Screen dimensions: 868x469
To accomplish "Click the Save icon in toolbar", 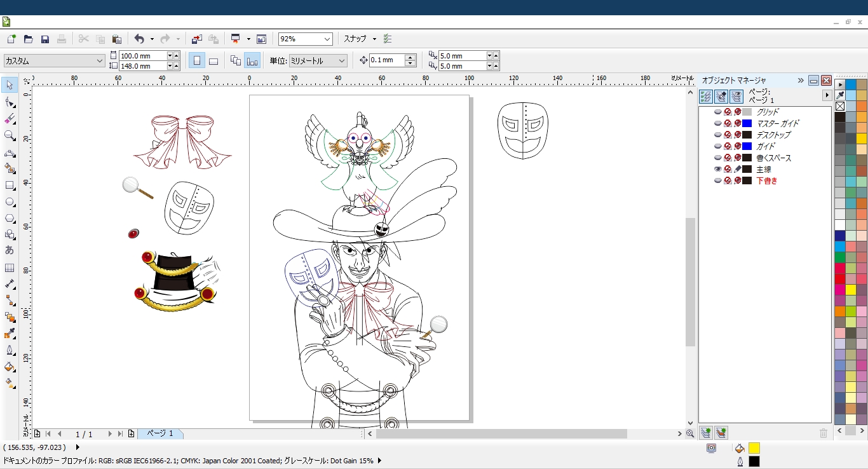I will [x=45, y=39].
